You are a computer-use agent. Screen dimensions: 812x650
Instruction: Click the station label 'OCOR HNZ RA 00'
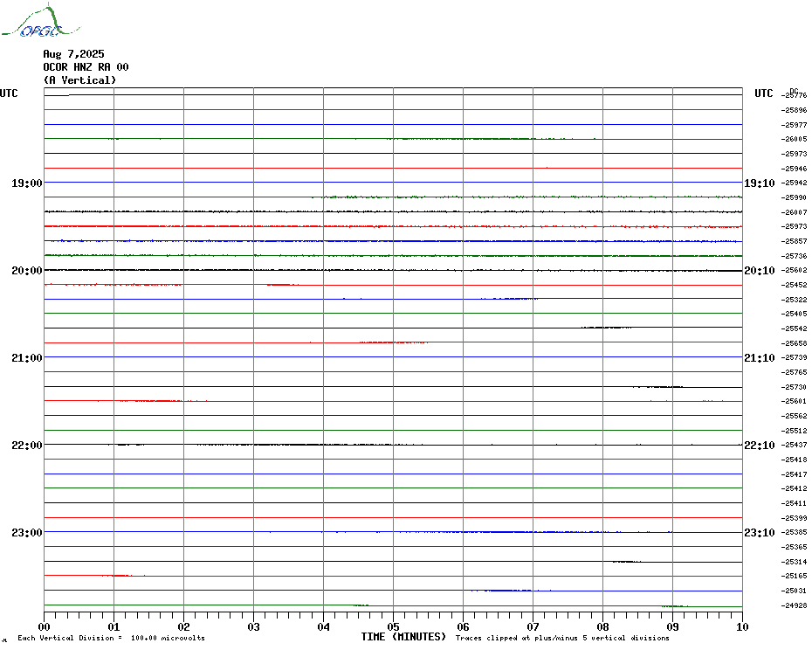click(x=86, y=67)
